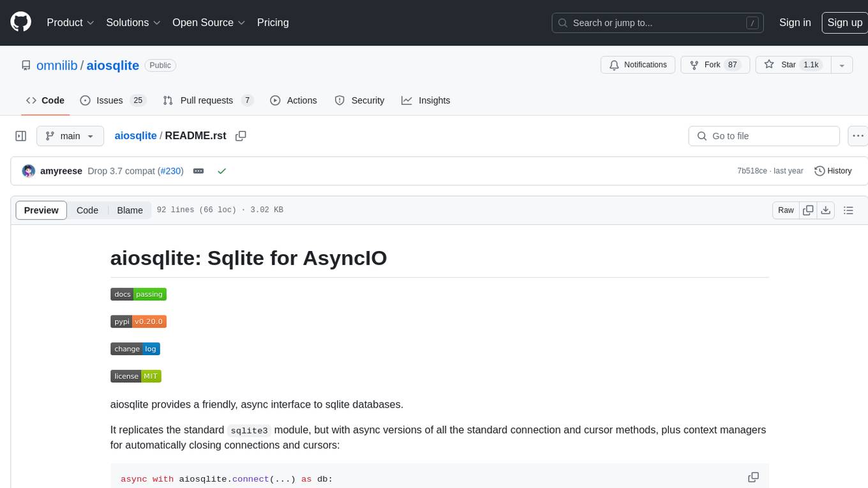Click the Sign up button
This screenshot has width=868, height=488.
point(844,22)
